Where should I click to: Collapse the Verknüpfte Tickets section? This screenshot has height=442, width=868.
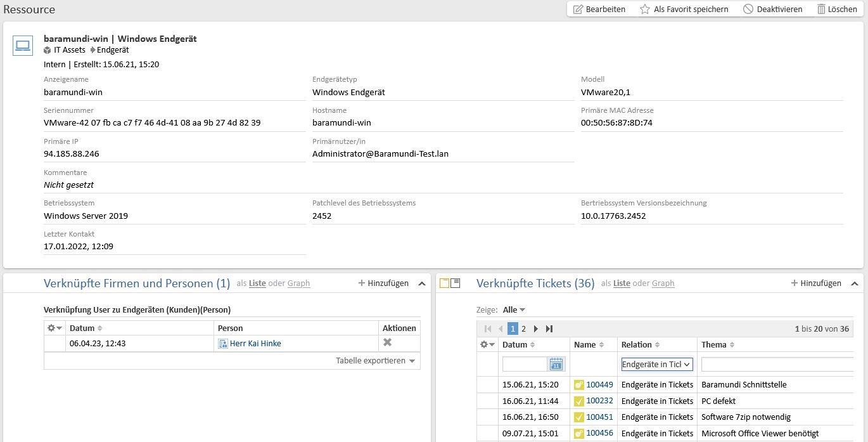click(x=853, y=283)
